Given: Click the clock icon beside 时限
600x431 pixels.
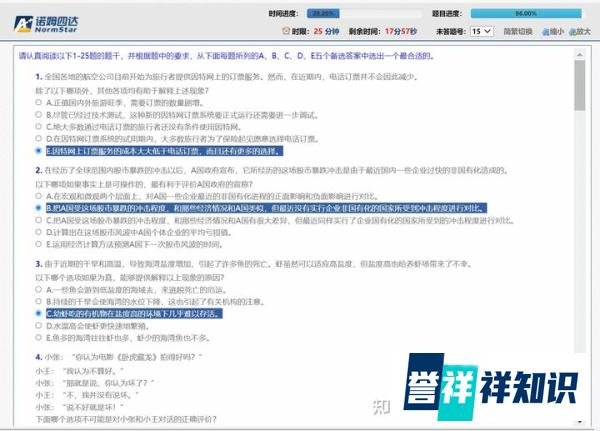Looking at the screenshot, I should coord(286,31).
